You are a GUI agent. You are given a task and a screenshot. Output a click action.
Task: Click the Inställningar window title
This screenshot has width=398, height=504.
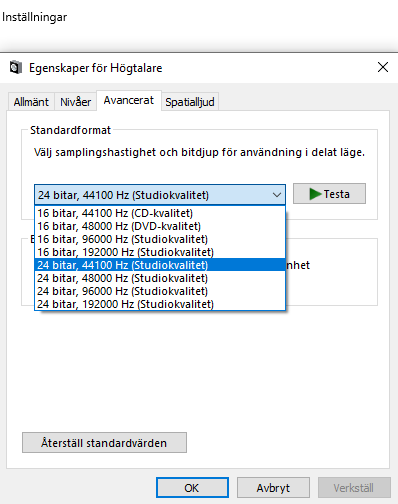[34, 17]
